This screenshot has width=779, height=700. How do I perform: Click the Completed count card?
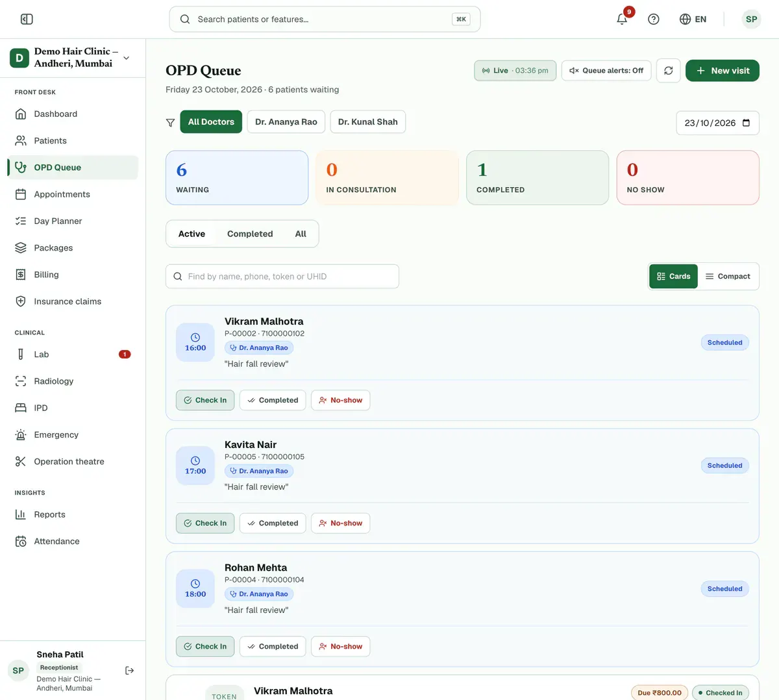tap(538, 178)
